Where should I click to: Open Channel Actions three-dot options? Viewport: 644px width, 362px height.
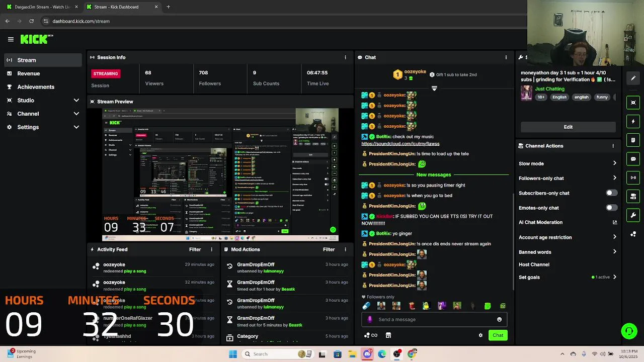[613, 146]
